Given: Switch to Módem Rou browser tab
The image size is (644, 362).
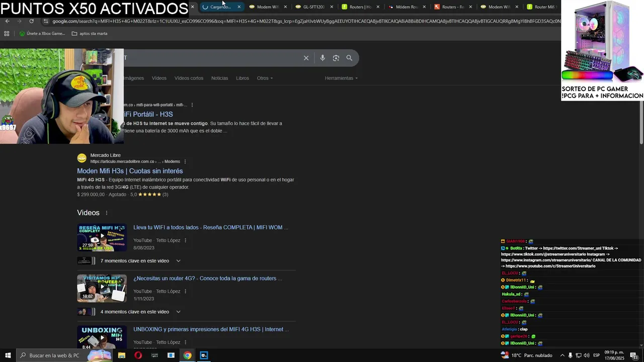Looking at the screenshot, I should 406,7.
